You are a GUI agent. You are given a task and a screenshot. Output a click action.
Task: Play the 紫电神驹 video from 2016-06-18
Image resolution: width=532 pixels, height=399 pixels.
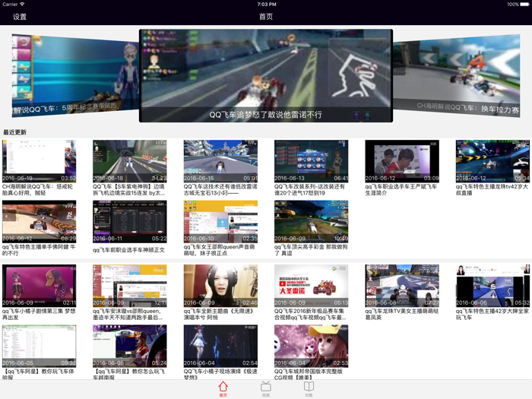[129, 161]
